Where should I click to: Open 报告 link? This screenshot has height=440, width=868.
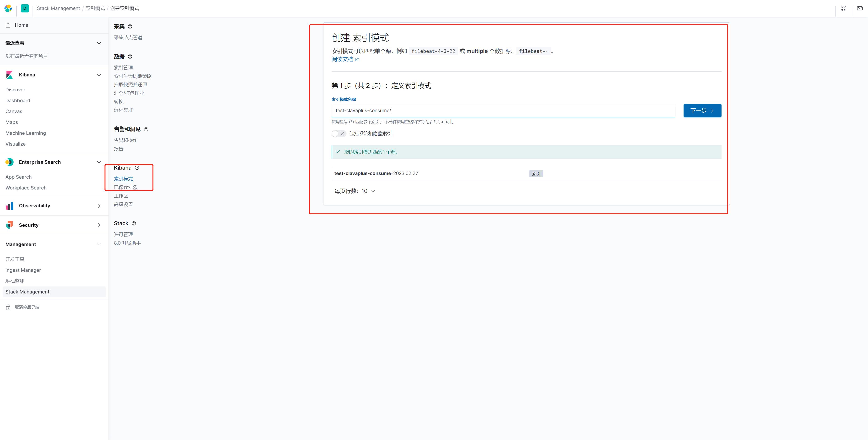click(119, 149)
